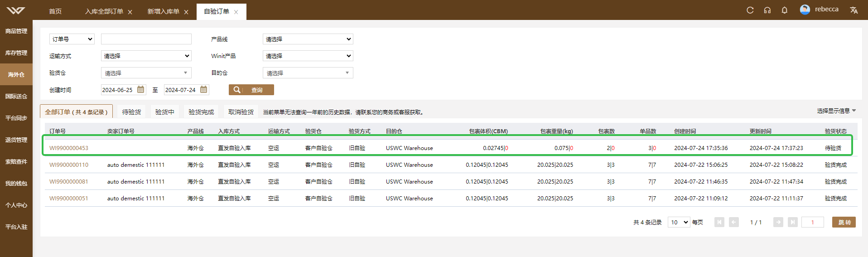Viewport: 868px width, 257px height.
Task: Click the rebecca username text
Action: [827, 9]
